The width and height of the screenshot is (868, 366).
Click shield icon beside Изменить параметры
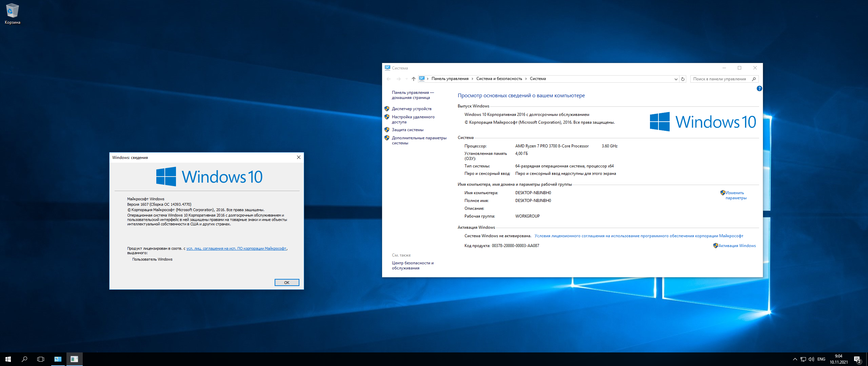click(723, 193)
